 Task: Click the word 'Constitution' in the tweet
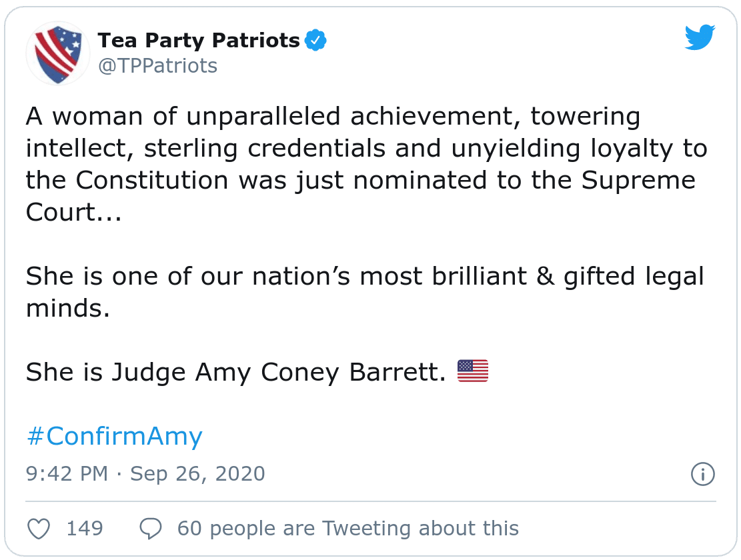point(152,181)
